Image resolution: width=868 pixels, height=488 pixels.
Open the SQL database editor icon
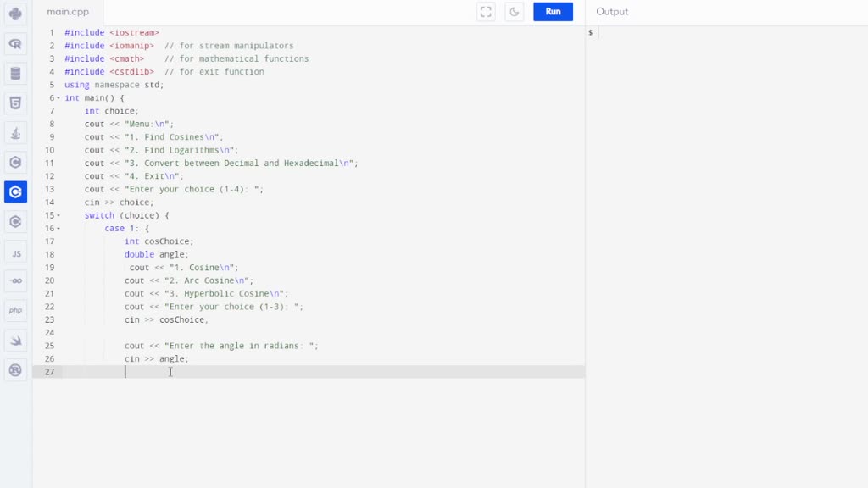click(15, 73)
